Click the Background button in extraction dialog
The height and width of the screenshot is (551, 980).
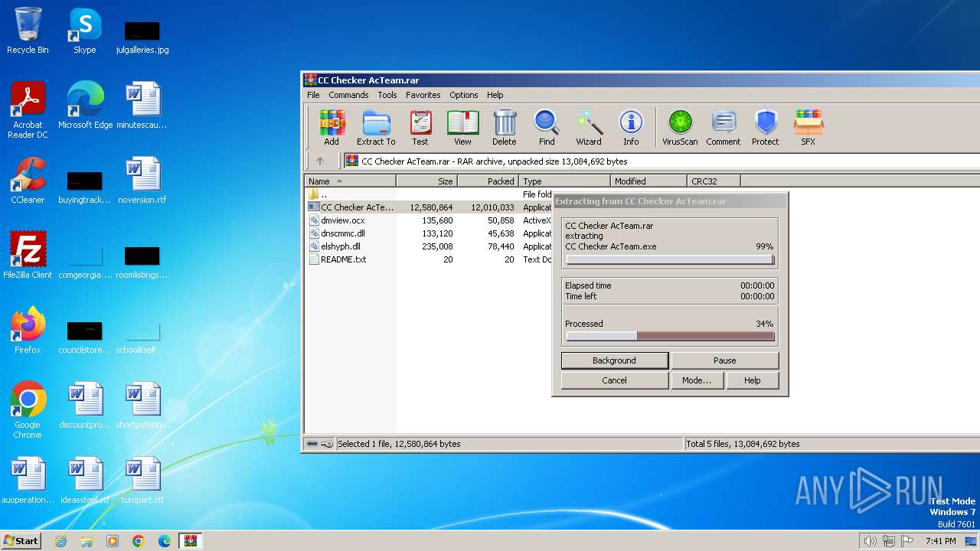(614, 360)
